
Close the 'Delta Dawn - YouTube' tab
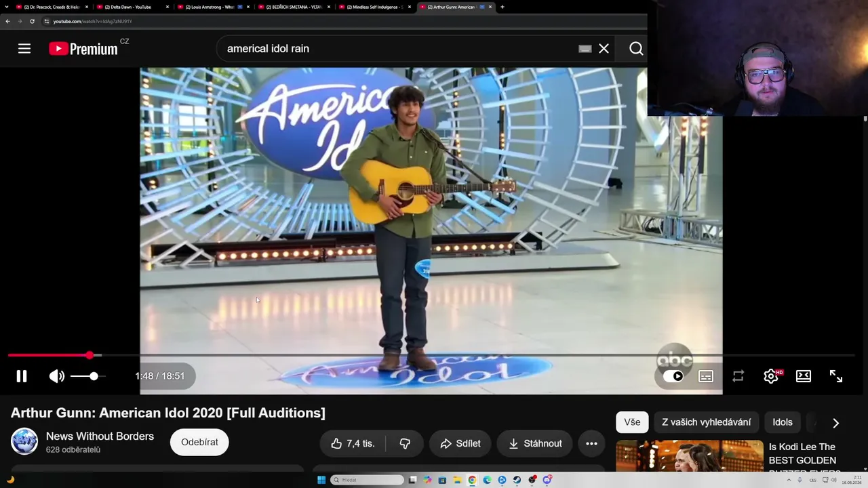click(167, 7)
